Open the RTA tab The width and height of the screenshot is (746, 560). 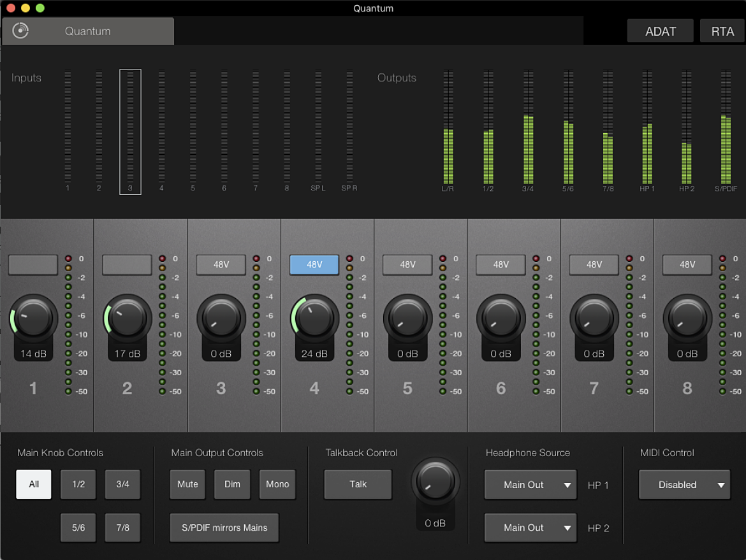[722, 31]
